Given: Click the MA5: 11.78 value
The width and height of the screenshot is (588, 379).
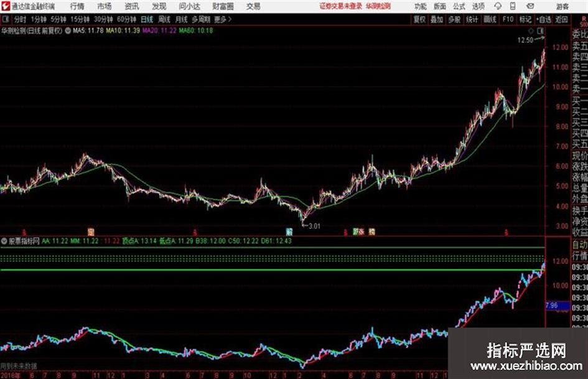Looking at the screenshot, I should [88, 30].
